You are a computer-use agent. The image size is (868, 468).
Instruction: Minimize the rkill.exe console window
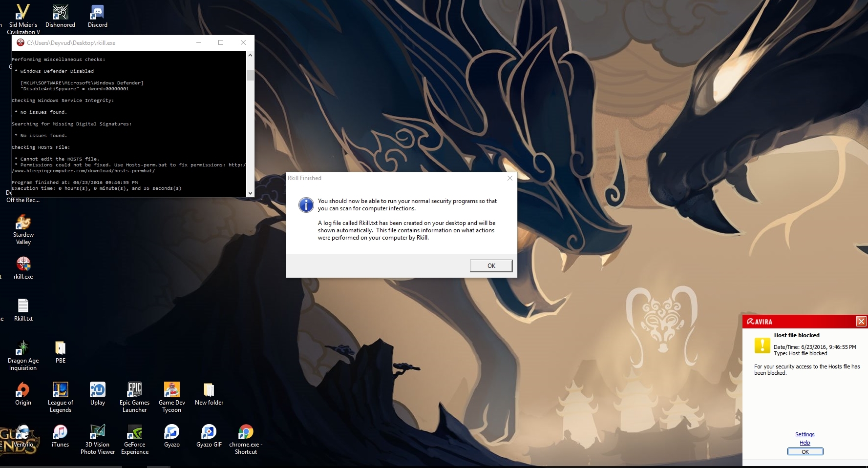click(199, 42)
